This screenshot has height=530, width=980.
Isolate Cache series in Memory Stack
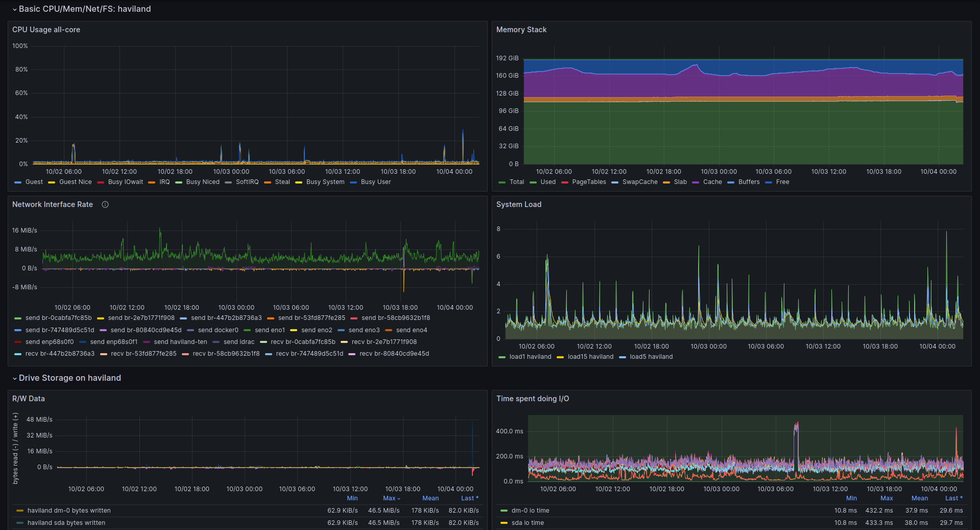point(712,182)
